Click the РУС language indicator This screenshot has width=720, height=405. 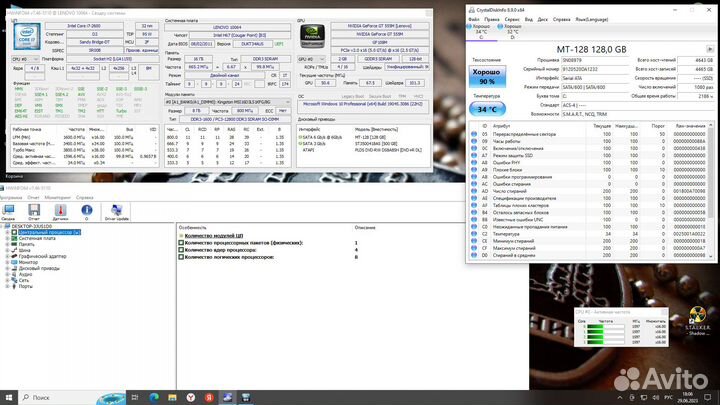point(669,398)
